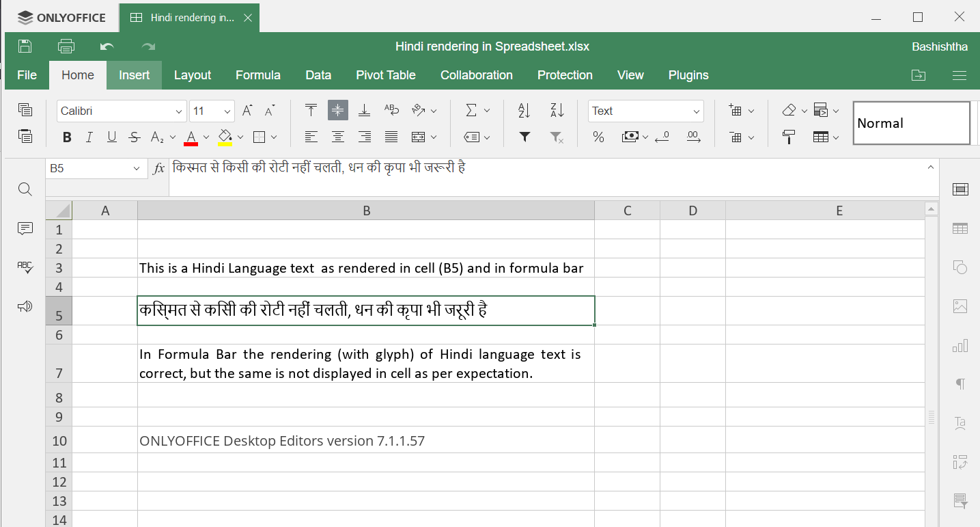Align cell content to middle
Screen dimensions: 980x527
click(337, 110)
